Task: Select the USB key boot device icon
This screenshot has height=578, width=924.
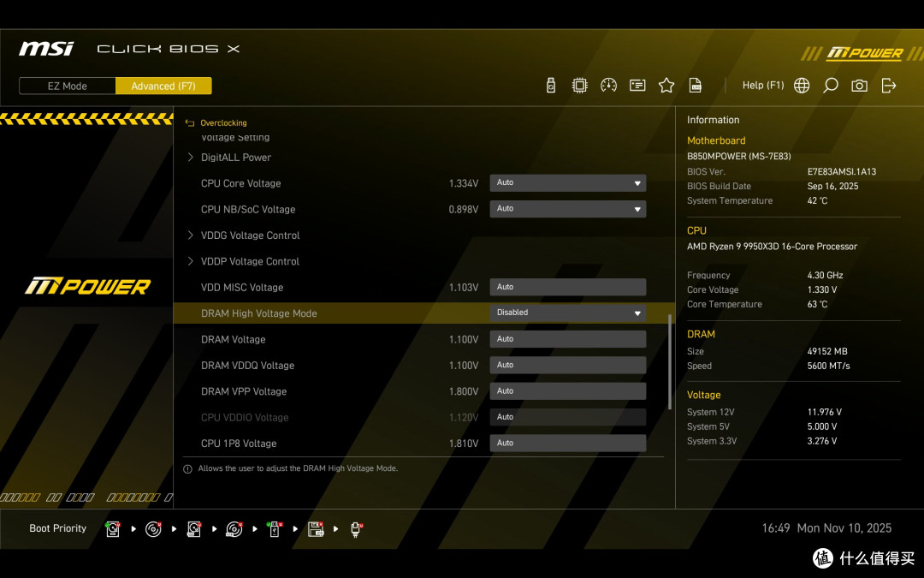Action: (x=275, y=529)
